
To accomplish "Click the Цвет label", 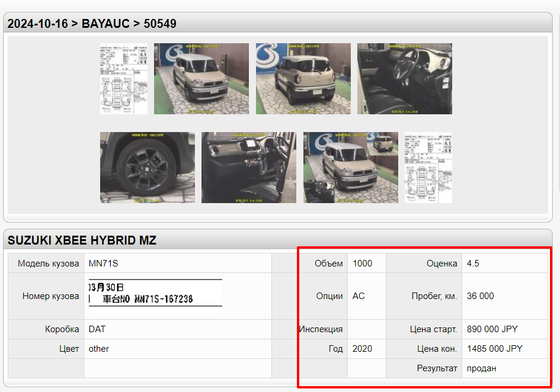I will [x=69, y=349].
